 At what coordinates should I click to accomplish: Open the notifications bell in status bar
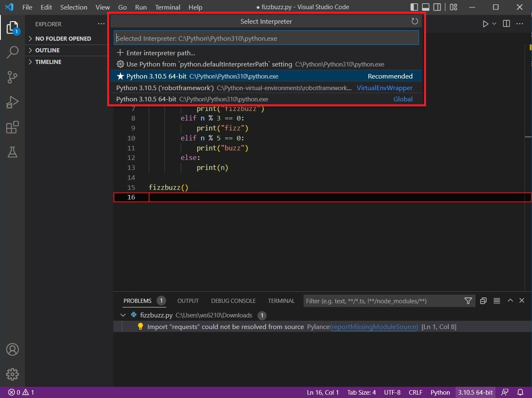tap(520, 392)
